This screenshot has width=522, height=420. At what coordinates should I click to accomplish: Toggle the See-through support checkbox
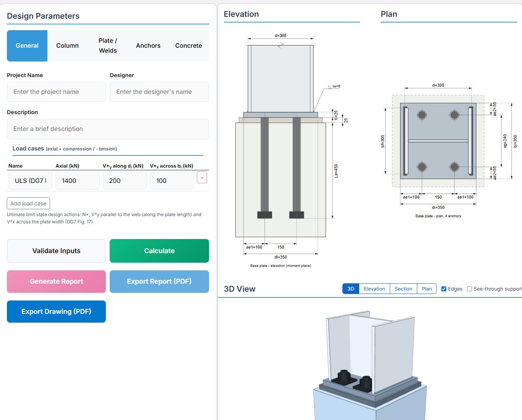coord(469,289)
